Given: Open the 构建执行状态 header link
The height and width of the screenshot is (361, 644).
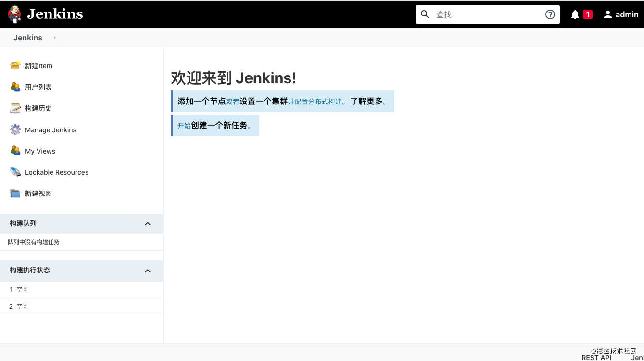Looking at the screenshot, I should 30,270.
